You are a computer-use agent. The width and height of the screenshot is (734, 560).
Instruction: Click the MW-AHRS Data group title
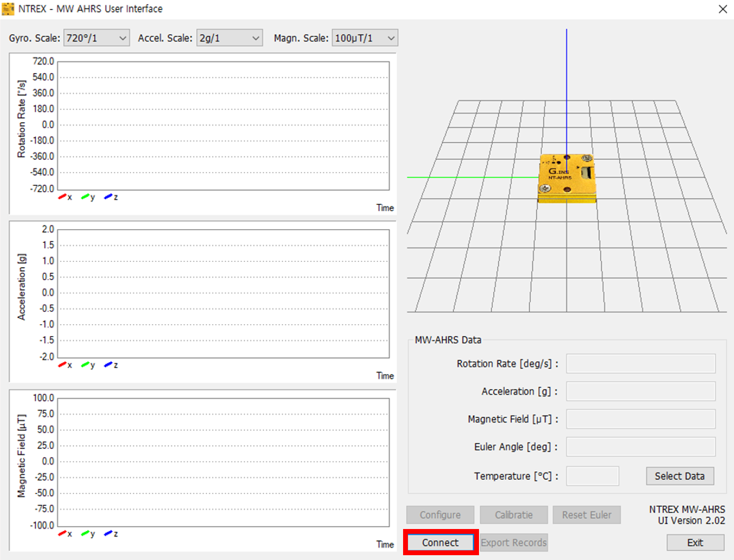point(448,340)
